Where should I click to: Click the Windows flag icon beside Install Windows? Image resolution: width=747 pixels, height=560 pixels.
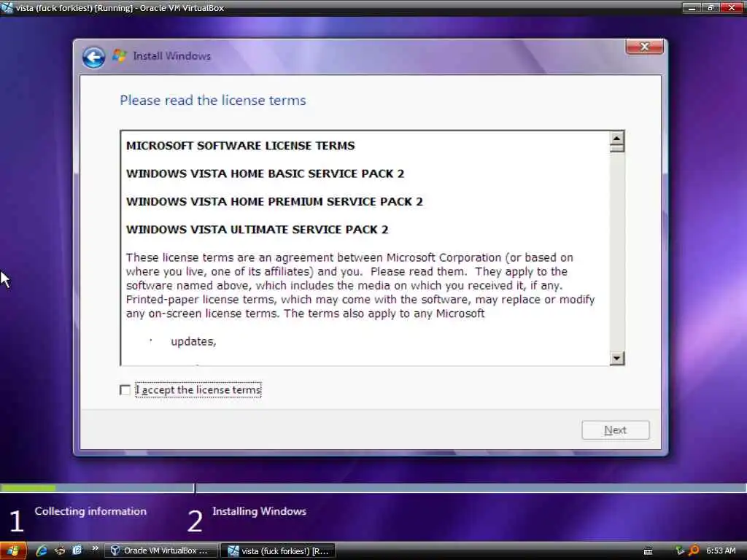tap(120, 55)
